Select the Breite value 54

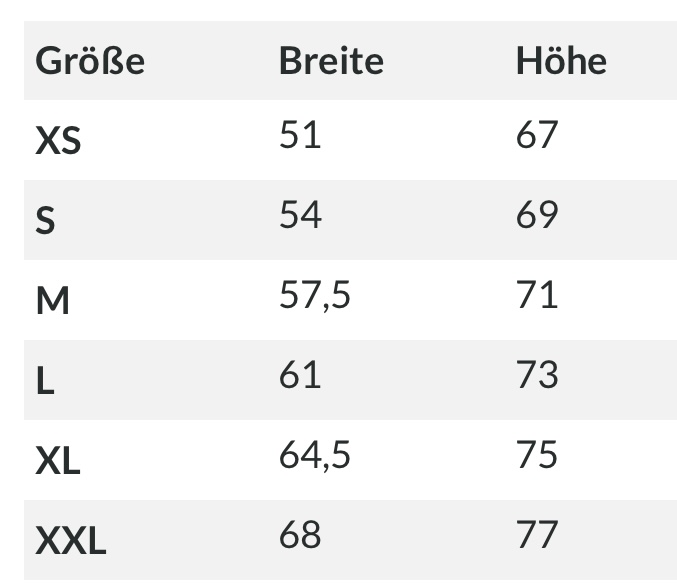point(300,215)
